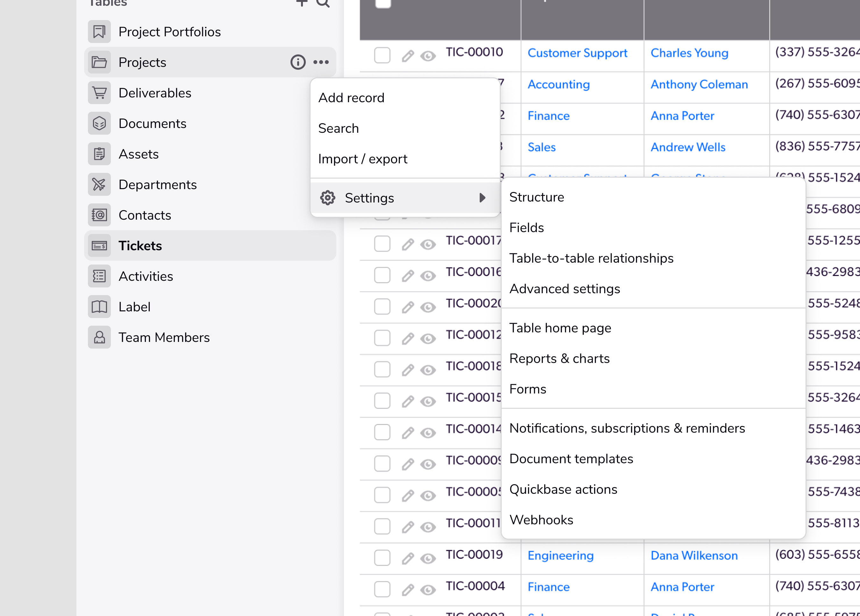Select the checkbox for TIC-00004

pos(382,589)
